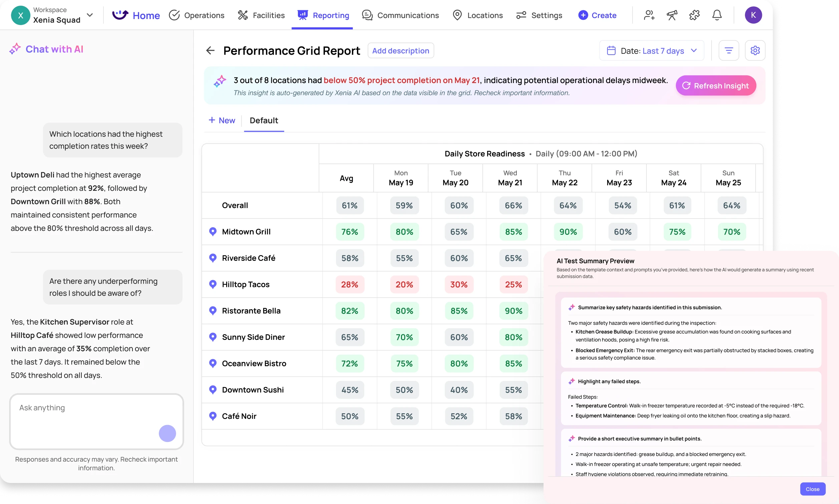Click the Refresh Insight button

pyautogui.click(x=716, y=85)
